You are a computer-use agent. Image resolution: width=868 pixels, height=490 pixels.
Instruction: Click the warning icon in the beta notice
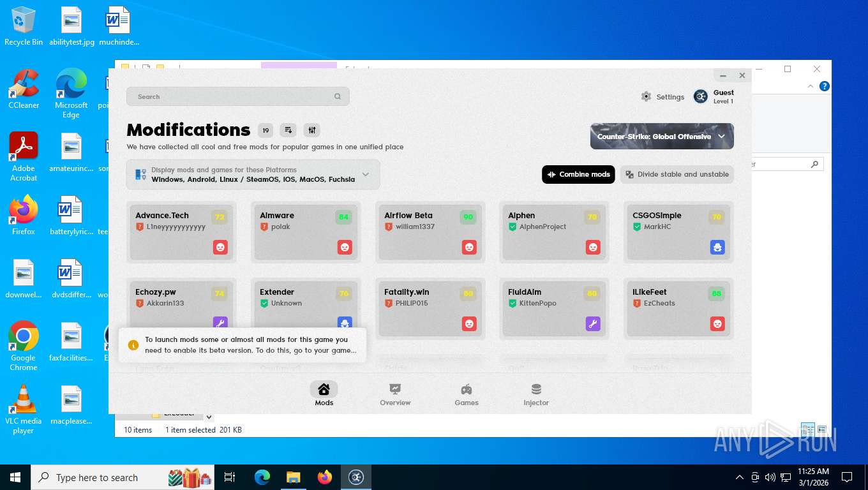point(133,345)
